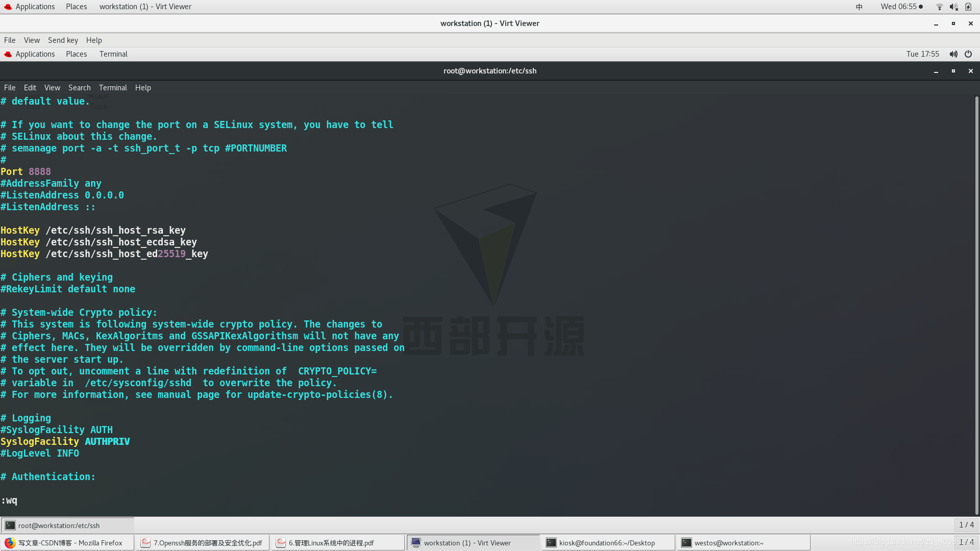Screen dimensions: 980x551
Task: Click the Search menu in terminal
Action: click(x=79, y=87)
